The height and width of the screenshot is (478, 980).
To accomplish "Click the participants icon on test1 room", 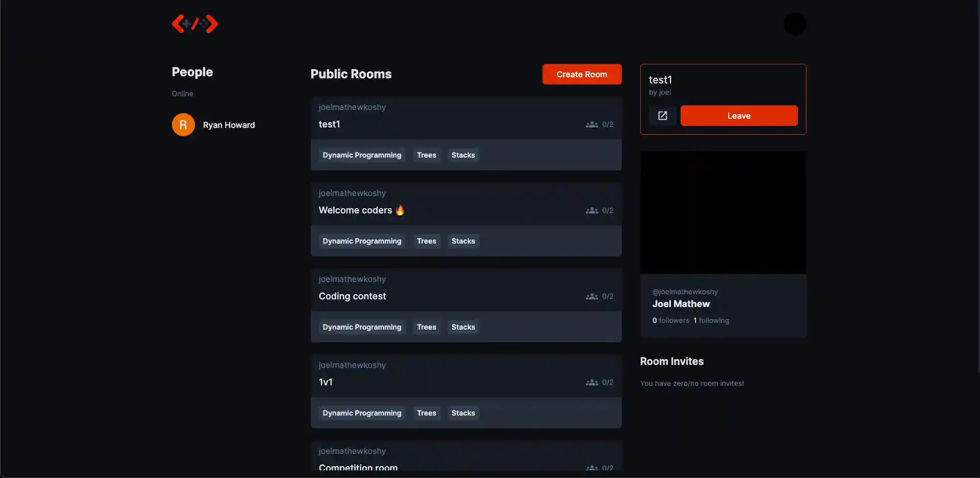I will pyautogui.click(x=592, y=124).
